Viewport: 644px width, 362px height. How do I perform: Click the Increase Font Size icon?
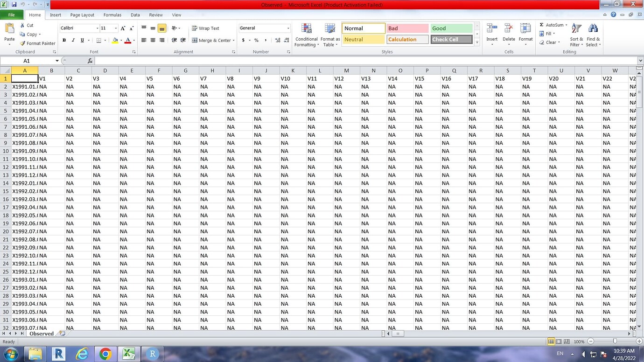coord(123,28)
